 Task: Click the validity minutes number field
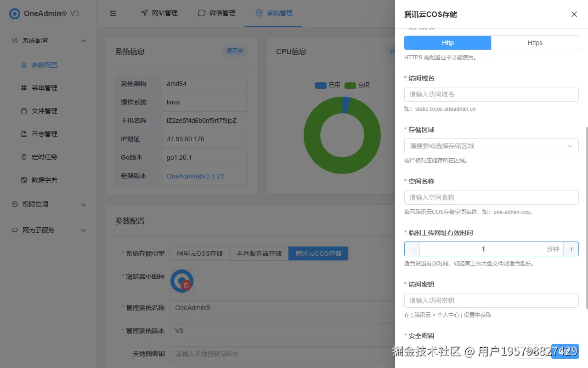pyautogui.click(x=492, y=249)
